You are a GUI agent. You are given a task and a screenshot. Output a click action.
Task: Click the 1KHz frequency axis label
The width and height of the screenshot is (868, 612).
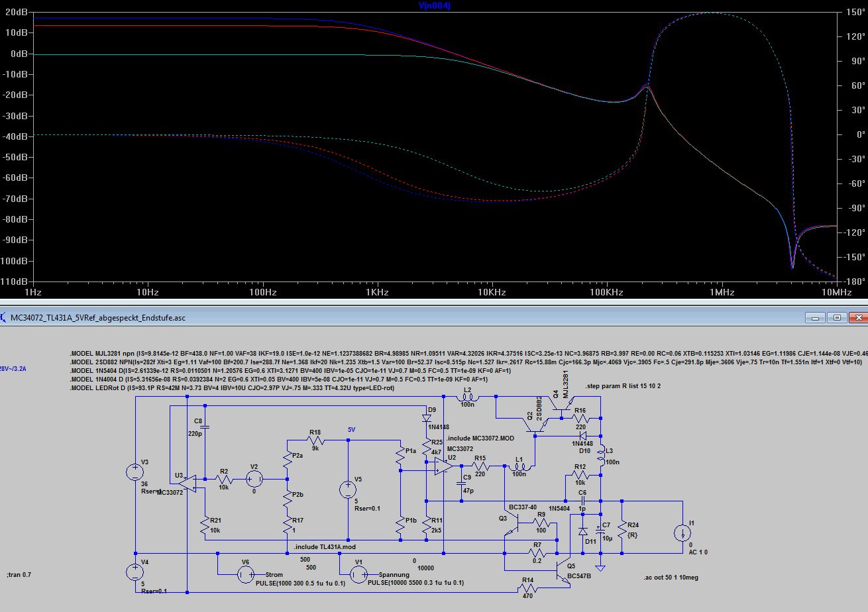tap(377, 291)
